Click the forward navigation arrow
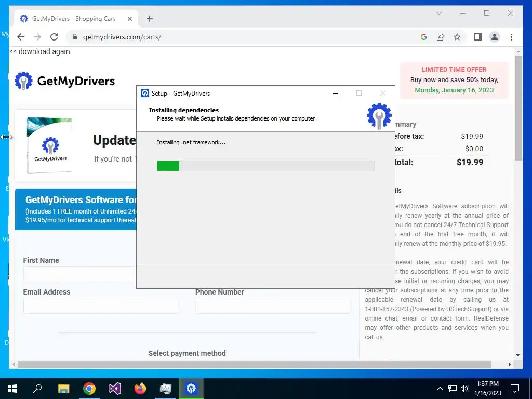532x399 pixels. pyautogui.click(x=37, y=37)
